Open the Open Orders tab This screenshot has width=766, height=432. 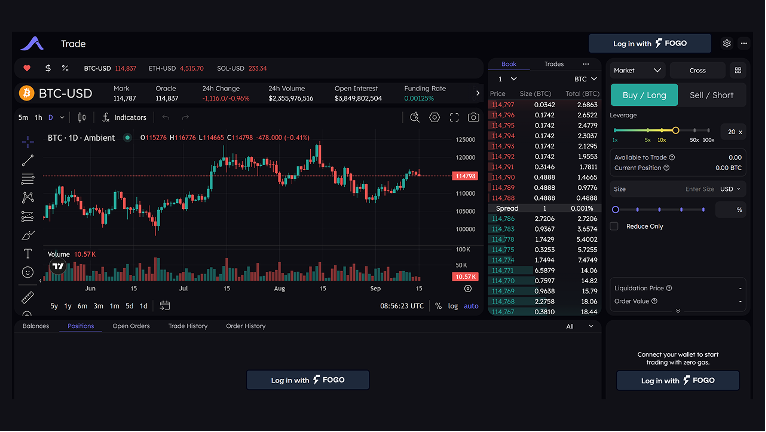(x=131, y=326)
